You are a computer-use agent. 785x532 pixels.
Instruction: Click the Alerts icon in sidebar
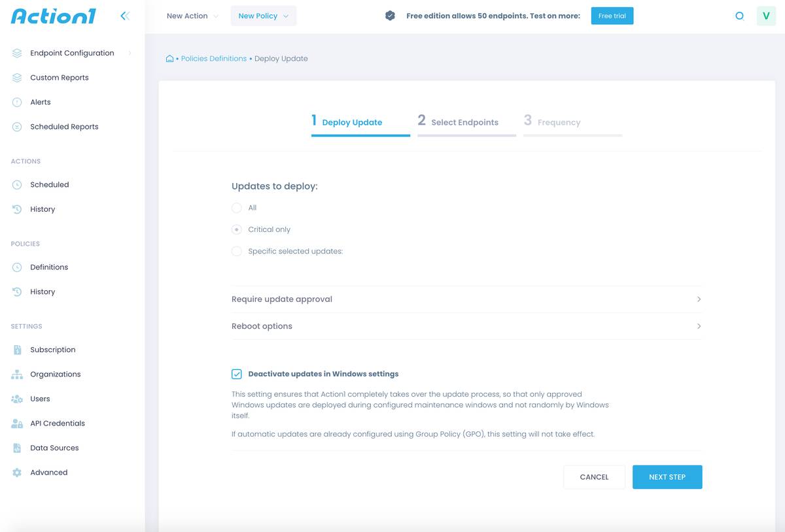tap(17, 102)
